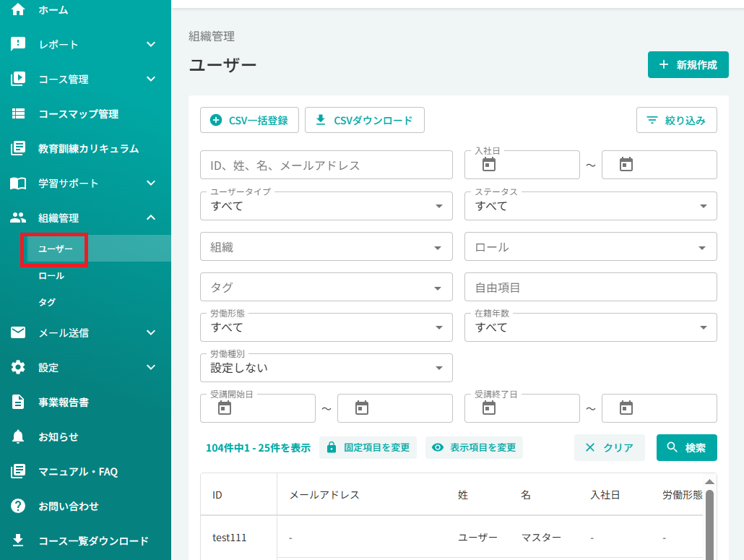
Task: Open コースマップ管理 menu item
Action: tap(79, 114)
